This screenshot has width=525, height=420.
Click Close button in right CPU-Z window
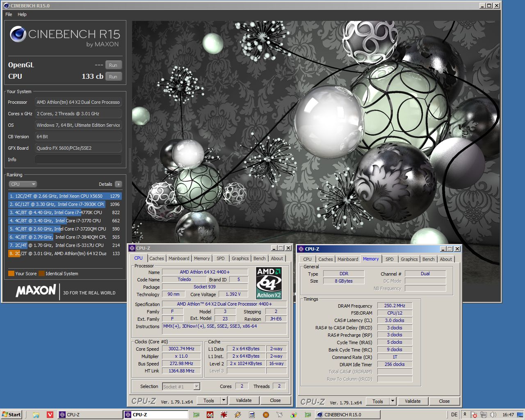(x=444, y=401)
